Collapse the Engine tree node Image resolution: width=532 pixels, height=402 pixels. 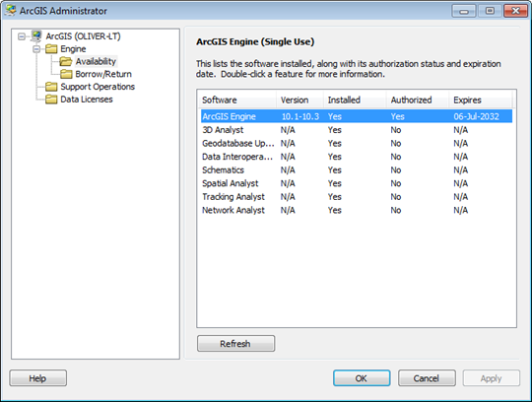tap(36, 49)
